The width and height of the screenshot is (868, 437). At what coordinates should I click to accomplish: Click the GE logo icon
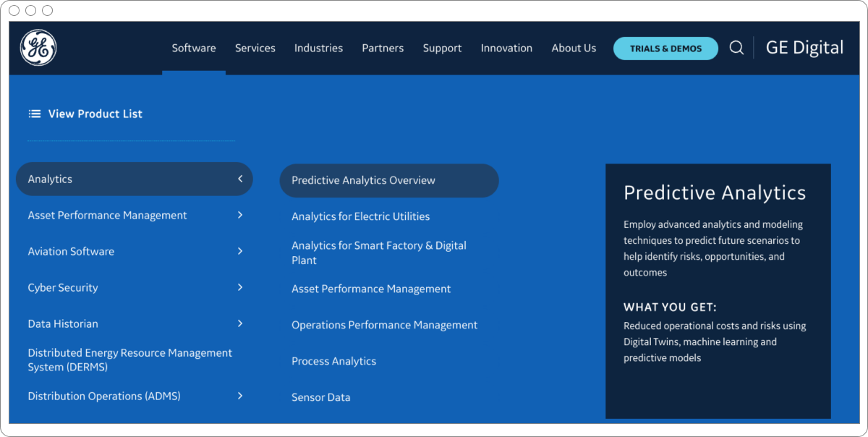coord(38,48)
